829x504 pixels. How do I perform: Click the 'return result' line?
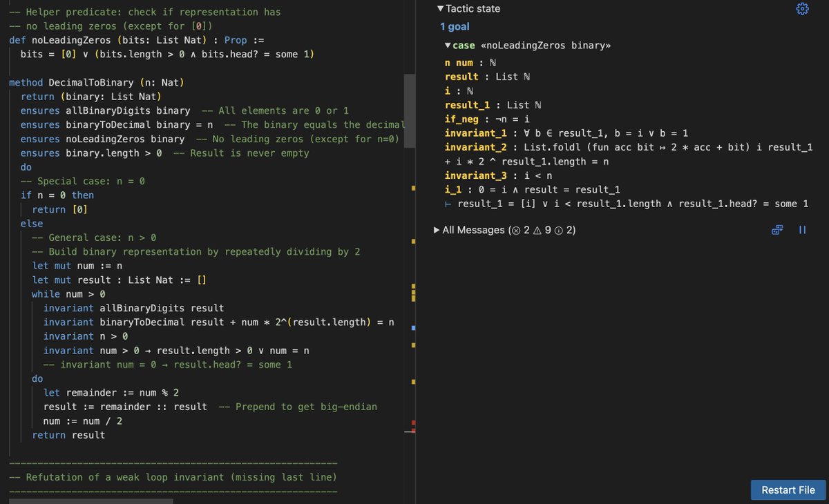pos(68,435)
